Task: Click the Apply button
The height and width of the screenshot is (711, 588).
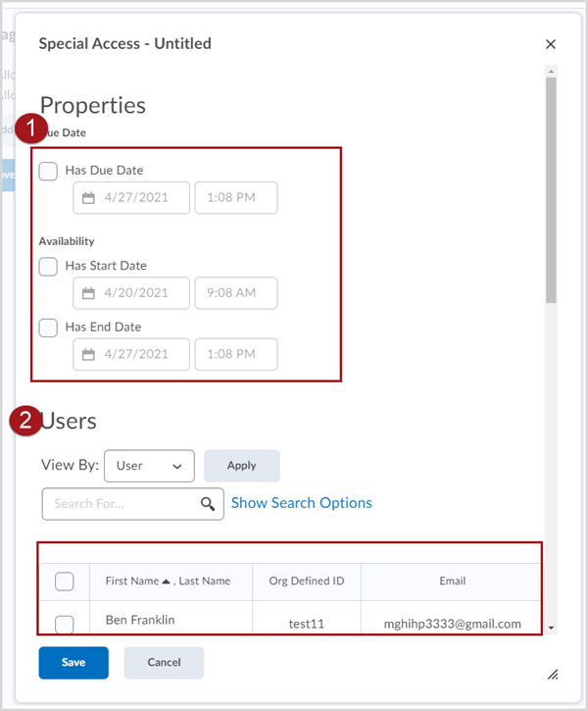Action: (242, 466)
